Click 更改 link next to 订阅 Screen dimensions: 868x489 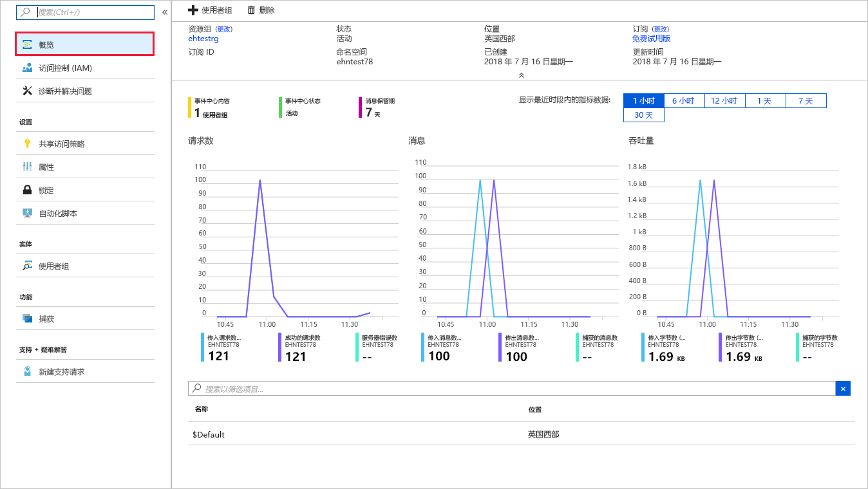click(661, 29)
